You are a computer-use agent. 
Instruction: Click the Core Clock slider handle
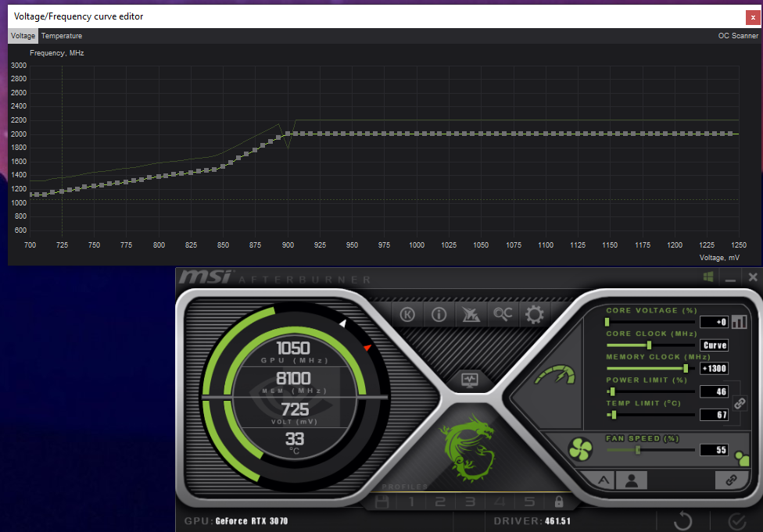coord(649,345)
